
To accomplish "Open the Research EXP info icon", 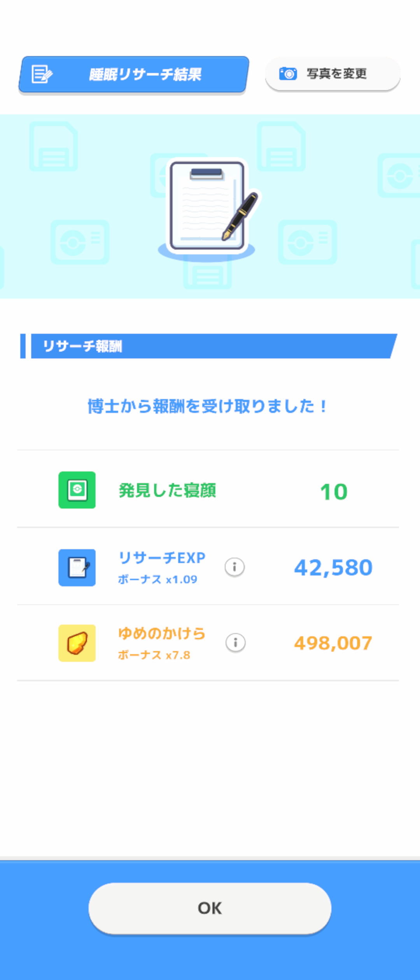I will (234, 567).
